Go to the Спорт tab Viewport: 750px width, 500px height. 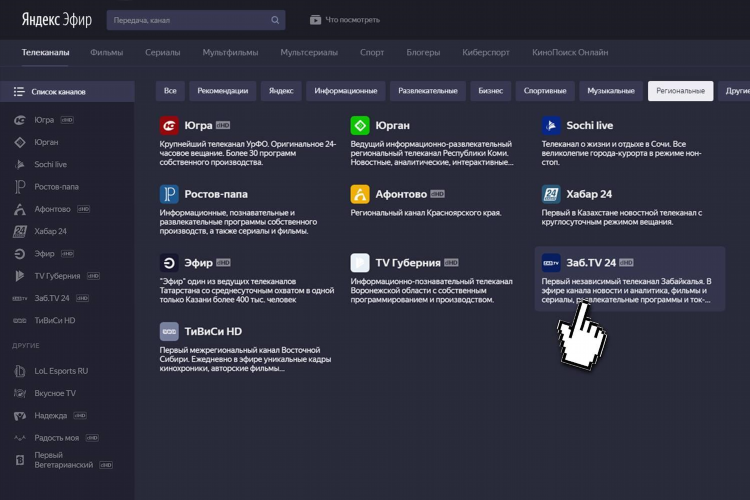[372, 53]
